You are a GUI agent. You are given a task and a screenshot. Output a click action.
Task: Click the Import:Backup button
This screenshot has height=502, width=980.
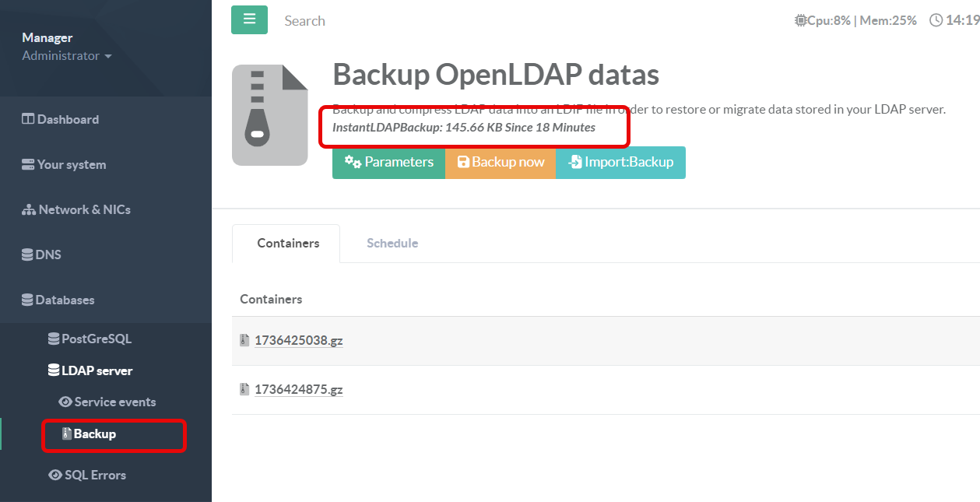(620, 163)
